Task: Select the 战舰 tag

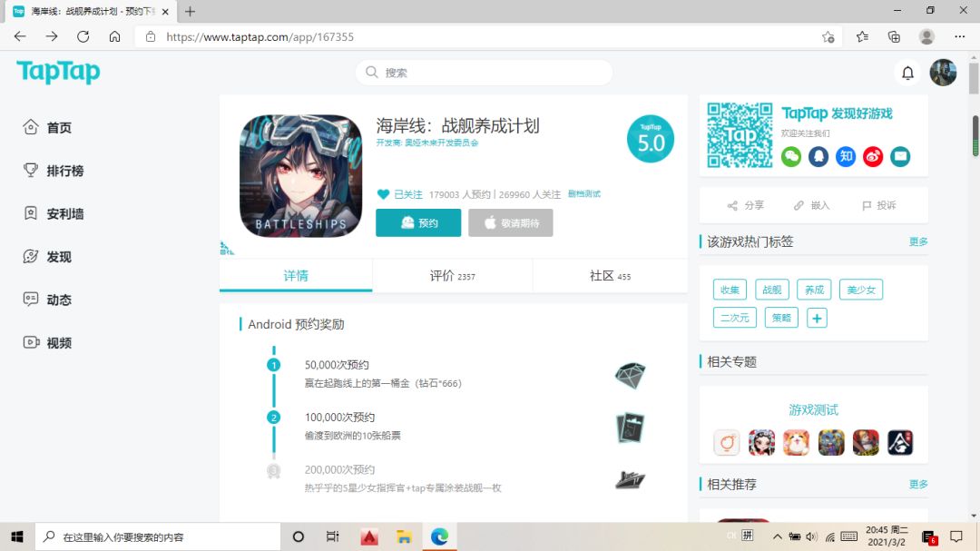Action: [772, 290]
